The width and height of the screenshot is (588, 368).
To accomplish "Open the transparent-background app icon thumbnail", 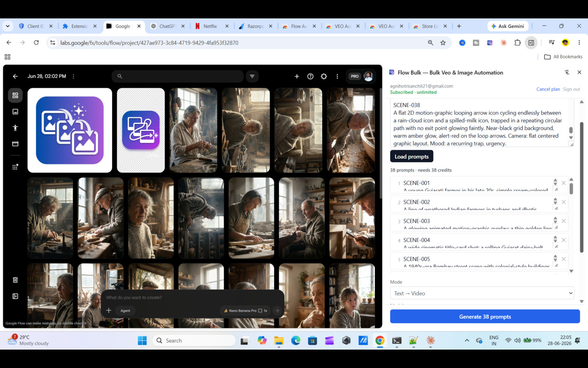I will 141,130.
